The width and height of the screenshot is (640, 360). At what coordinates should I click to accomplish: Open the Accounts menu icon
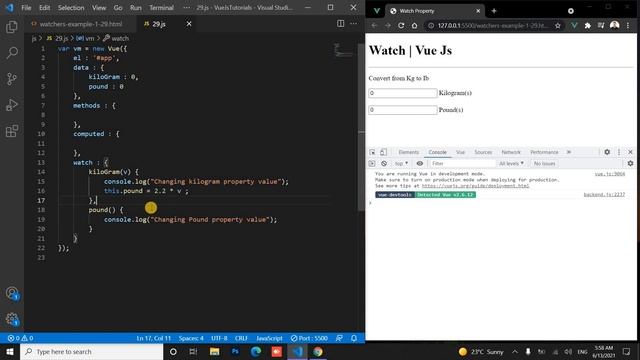[12, 293]
